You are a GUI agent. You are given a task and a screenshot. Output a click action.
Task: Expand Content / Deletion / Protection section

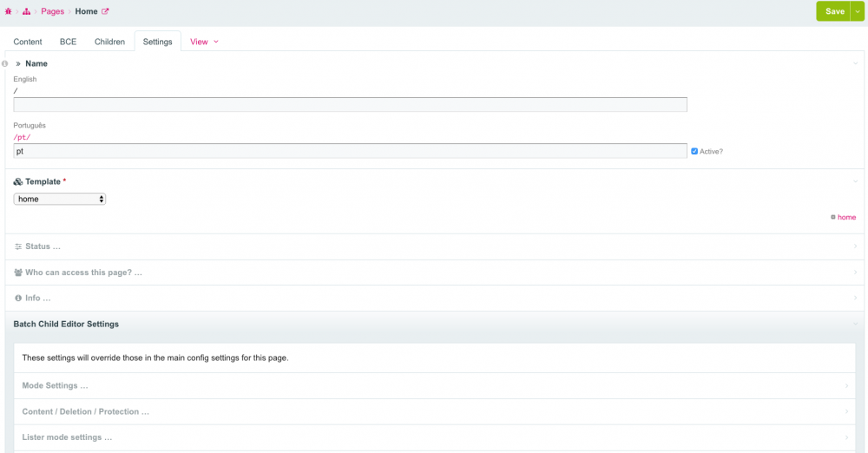pyautogui.click(x=85, y=411)
